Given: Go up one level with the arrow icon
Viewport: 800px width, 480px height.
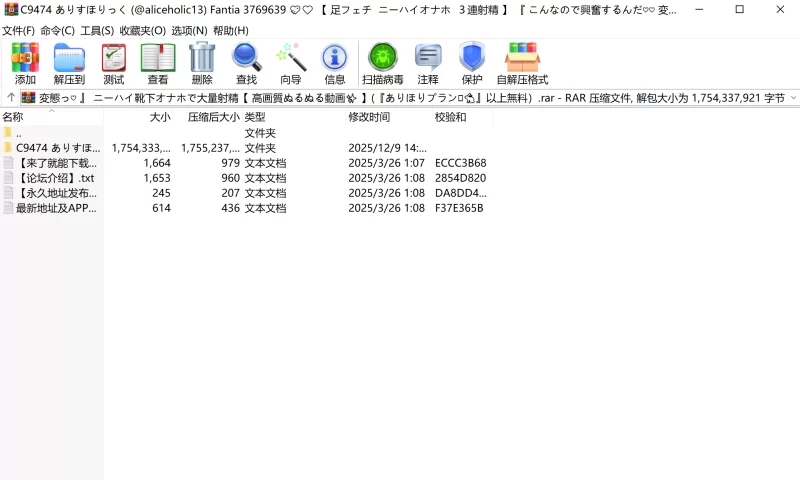Looking at the screenshot, I should point(11,97).
